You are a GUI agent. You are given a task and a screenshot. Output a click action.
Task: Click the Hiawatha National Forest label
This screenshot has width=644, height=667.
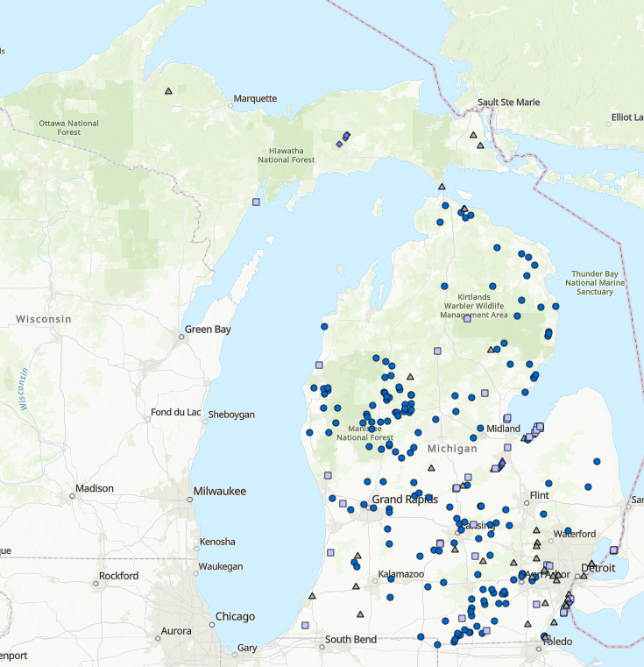click(x=287, y=155)
